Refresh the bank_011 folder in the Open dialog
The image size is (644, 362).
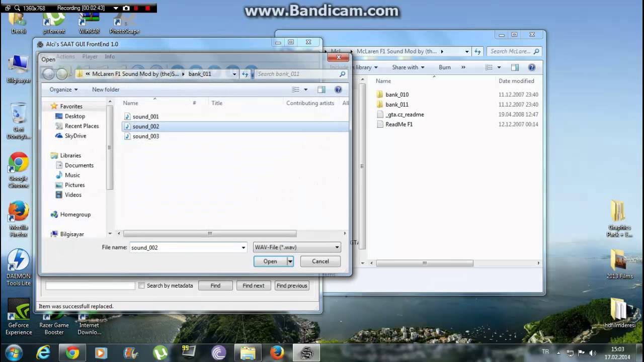(245, 74)
